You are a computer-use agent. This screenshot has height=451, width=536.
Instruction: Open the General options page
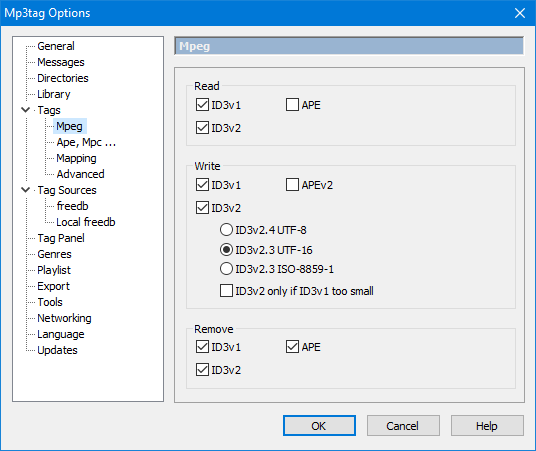click(56, 46)
